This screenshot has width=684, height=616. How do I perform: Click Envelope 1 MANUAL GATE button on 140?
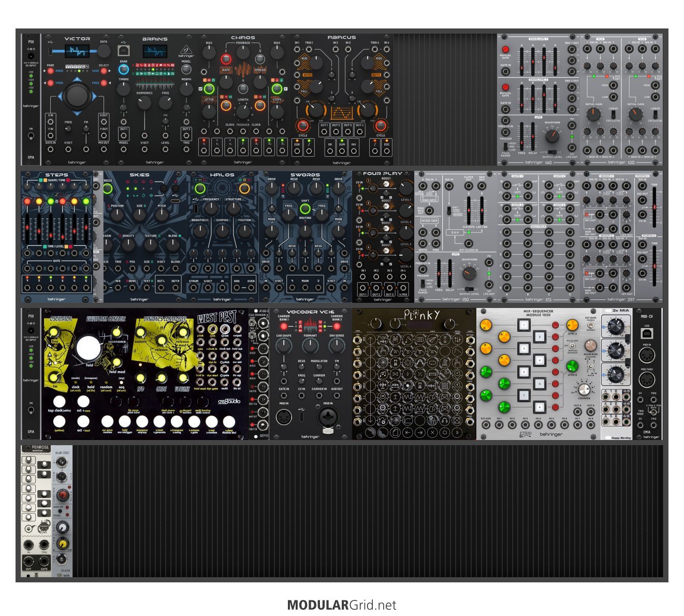coord(505,49)
